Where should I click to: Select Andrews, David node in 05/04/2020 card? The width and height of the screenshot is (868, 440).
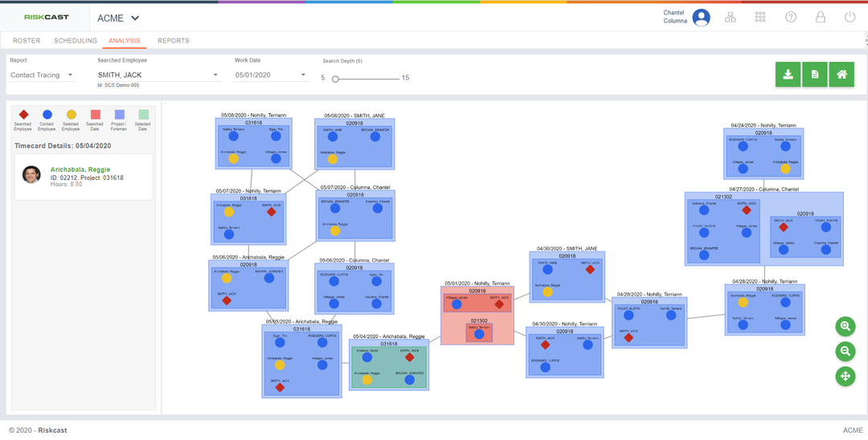tap(367, 357)
